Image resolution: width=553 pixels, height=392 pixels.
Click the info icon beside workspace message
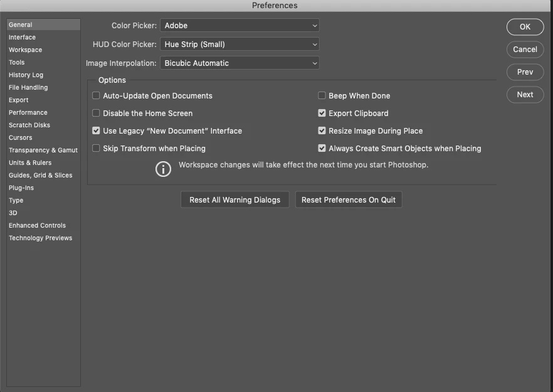(163, 169)
